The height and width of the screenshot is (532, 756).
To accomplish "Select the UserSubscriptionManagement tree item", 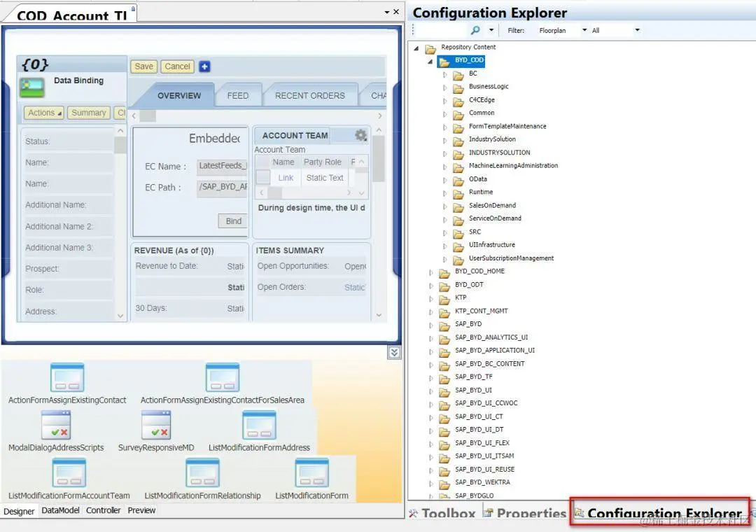I will [511, 258].
